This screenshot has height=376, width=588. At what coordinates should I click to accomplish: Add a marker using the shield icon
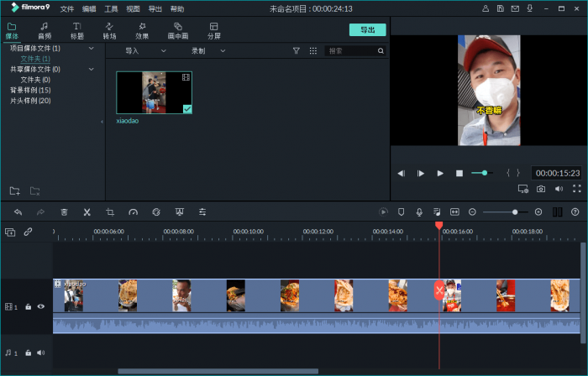401,212
